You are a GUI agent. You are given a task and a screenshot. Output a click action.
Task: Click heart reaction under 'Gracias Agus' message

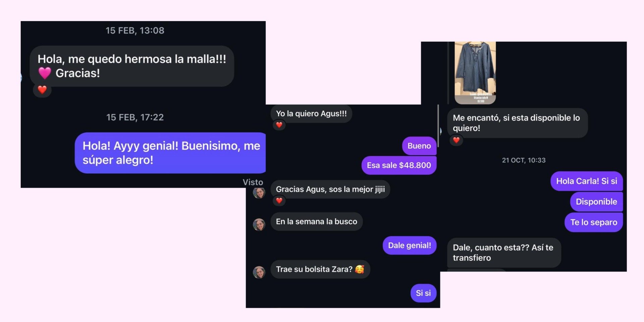[279, 201]
